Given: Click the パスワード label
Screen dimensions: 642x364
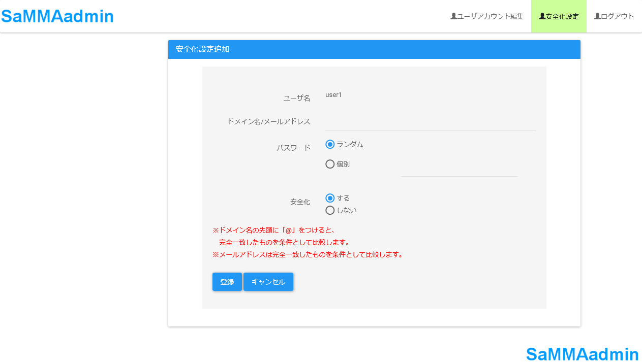Looking at the screenshot, I should 293,148.
